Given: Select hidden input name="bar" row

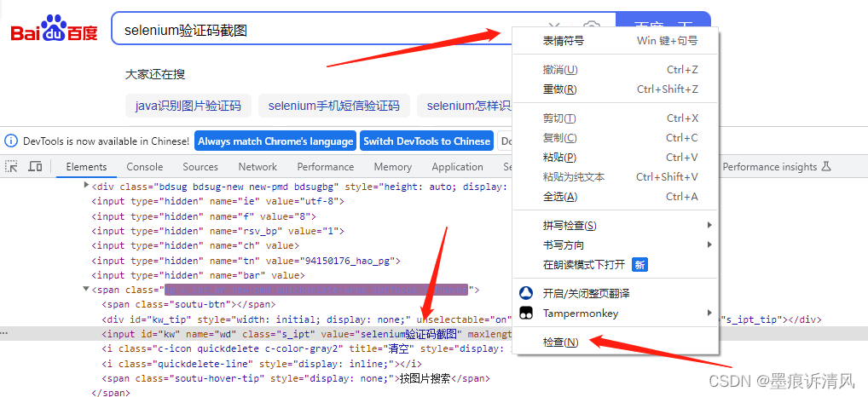Looking at the screenshot, I should tap(198, 275).
